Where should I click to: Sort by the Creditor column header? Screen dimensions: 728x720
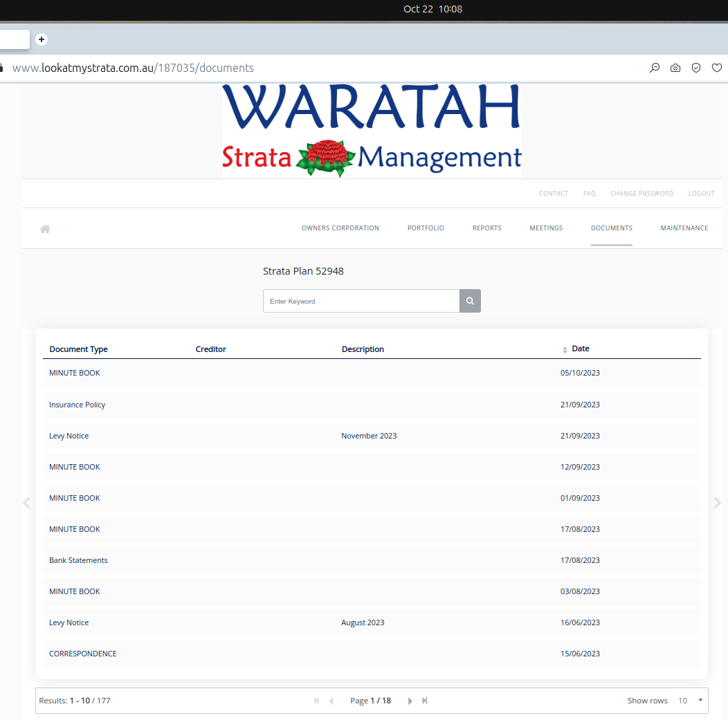(x=211, y=349)
